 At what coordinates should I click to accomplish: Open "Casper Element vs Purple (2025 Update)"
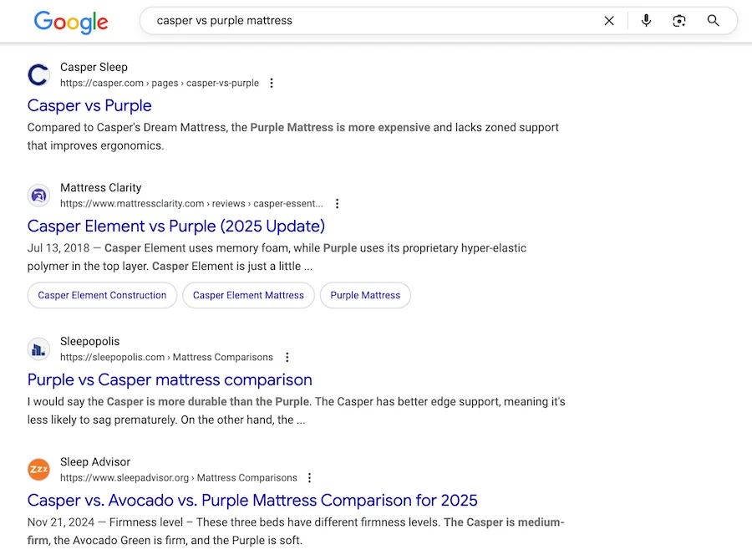(x=176, y=226)
